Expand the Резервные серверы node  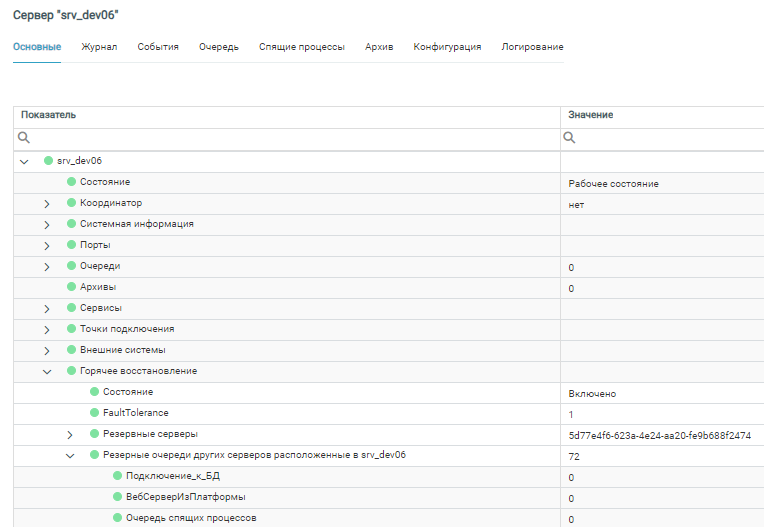(69, 434)
